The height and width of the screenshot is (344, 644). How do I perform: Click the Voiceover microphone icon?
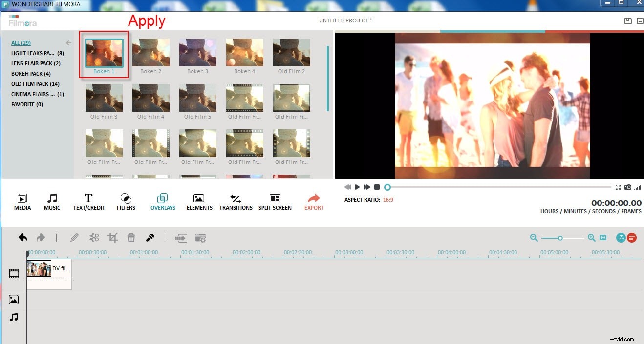point(150,238)
